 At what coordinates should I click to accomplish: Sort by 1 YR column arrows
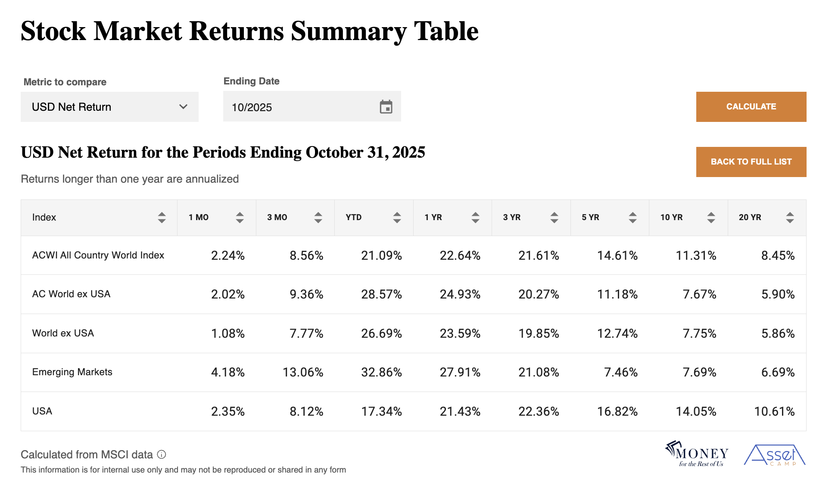[x=475, y=218]
